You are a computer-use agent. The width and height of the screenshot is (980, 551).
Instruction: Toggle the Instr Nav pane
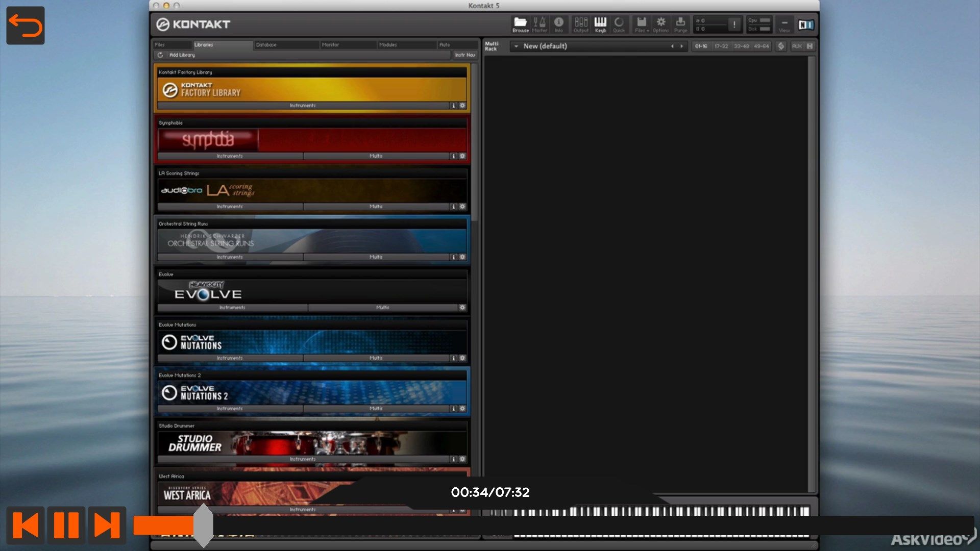(x=464, y=55)
